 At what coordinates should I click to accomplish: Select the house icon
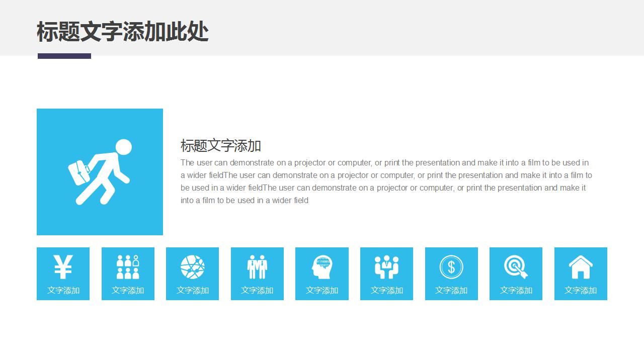click(581, 266)
